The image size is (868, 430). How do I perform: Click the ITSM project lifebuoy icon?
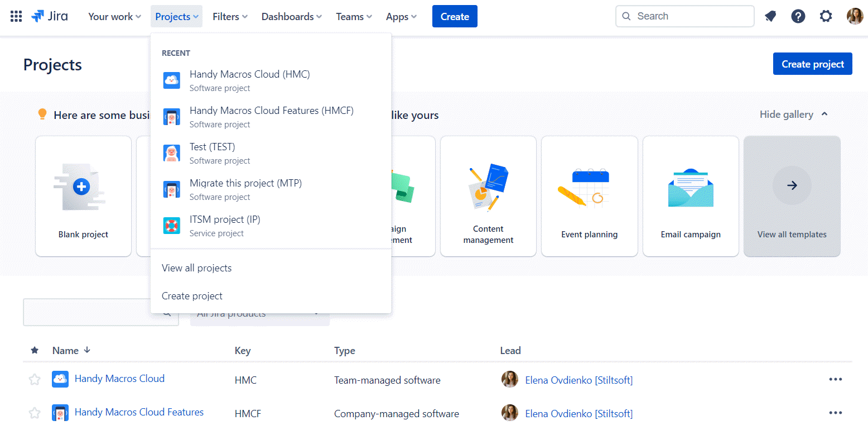click(x=172, y=226)
